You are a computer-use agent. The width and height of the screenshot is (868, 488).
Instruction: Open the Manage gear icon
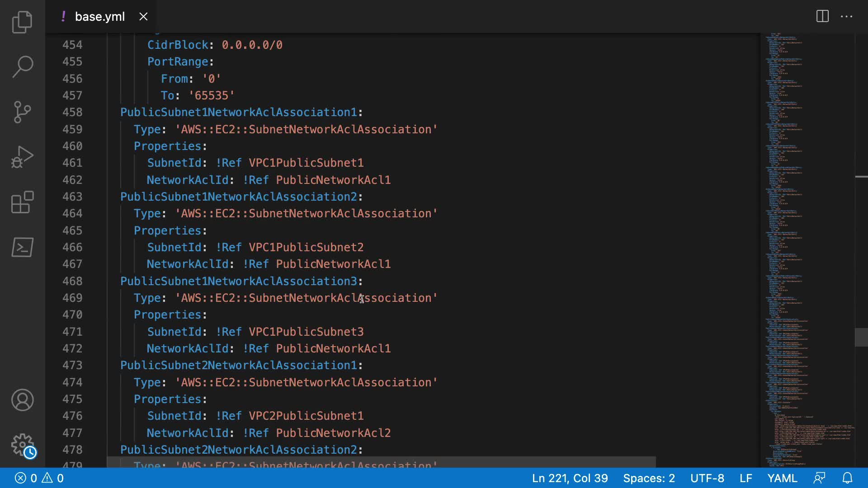(x=22, y=445)
